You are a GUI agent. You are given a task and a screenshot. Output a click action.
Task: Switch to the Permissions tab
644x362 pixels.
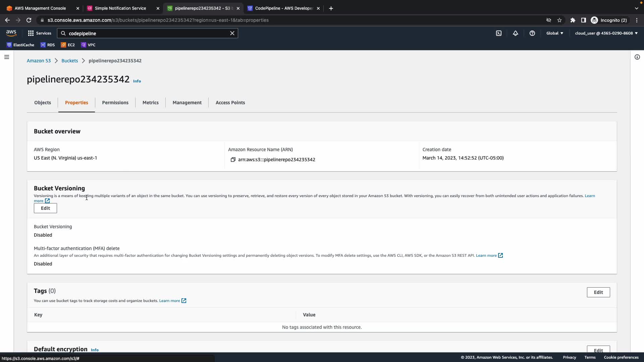(x=115, y=103)
